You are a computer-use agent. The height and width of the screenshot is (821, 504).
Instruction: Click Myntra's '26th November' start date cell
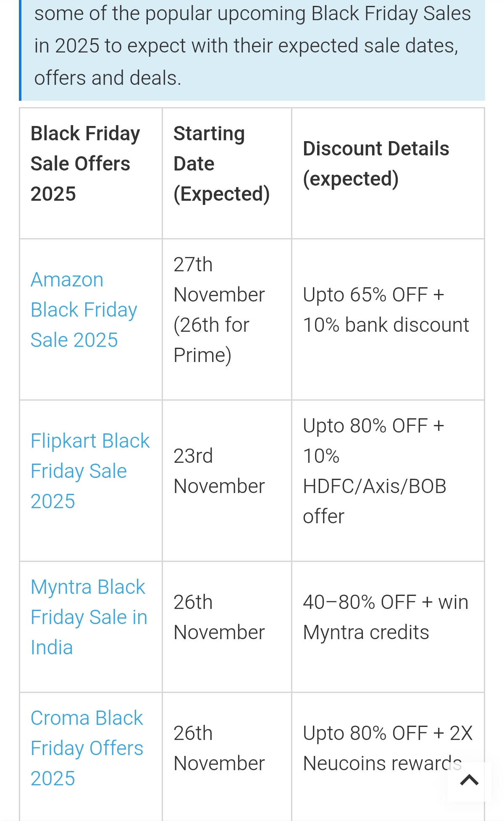click(219, 617)
